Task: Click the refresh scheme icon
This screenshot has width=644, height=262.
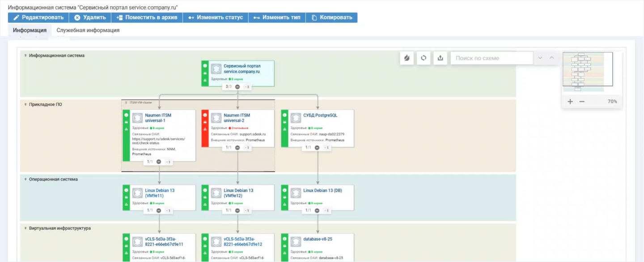Action: 424,58
